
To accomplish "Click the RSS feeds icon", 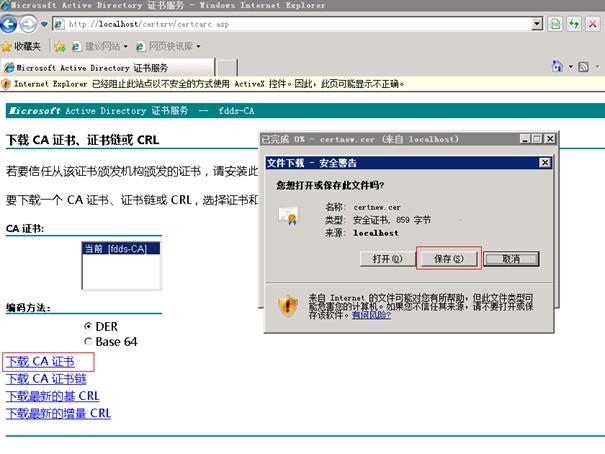I will pyautogui.click(x=583, y=67).
